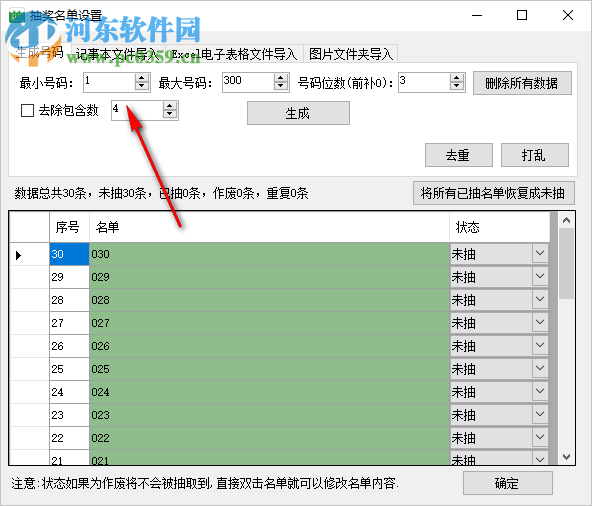Screen dimensions: 592x506
Task: Increase 号码位数 with the up arrow
Action: 457,78
